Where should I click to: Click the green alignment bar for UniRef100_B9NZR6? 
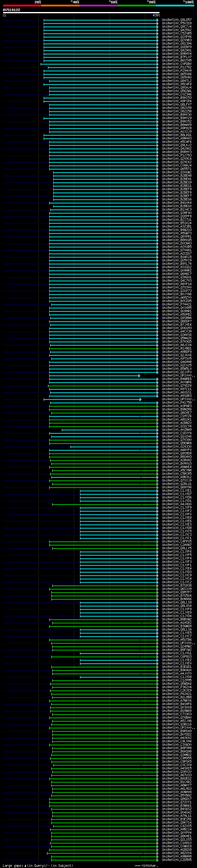(104, 409)
